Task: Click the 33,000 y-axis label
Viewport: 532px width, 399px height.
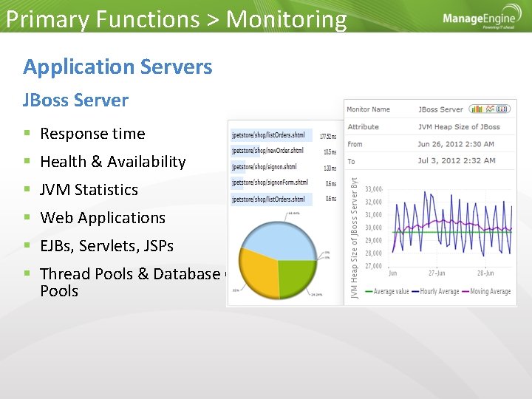Action: pyautogui.click(x=374, y=189)
